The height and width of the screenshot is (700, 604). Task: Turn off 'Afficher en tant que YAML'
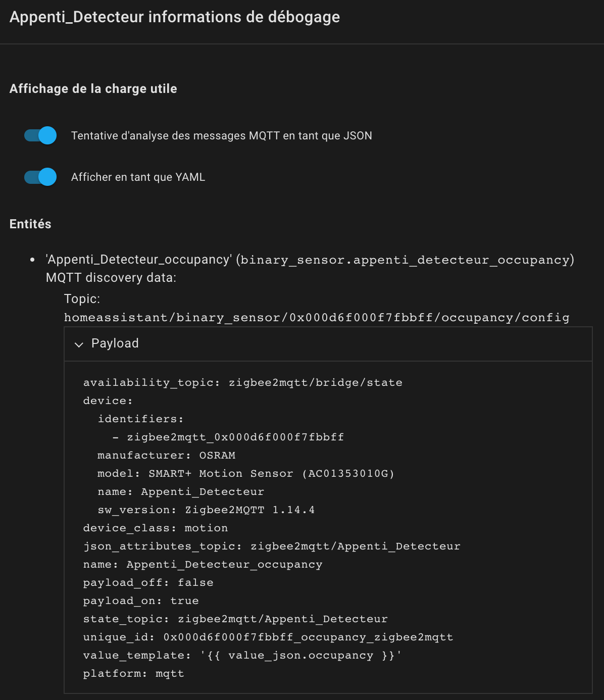(39, 177)
